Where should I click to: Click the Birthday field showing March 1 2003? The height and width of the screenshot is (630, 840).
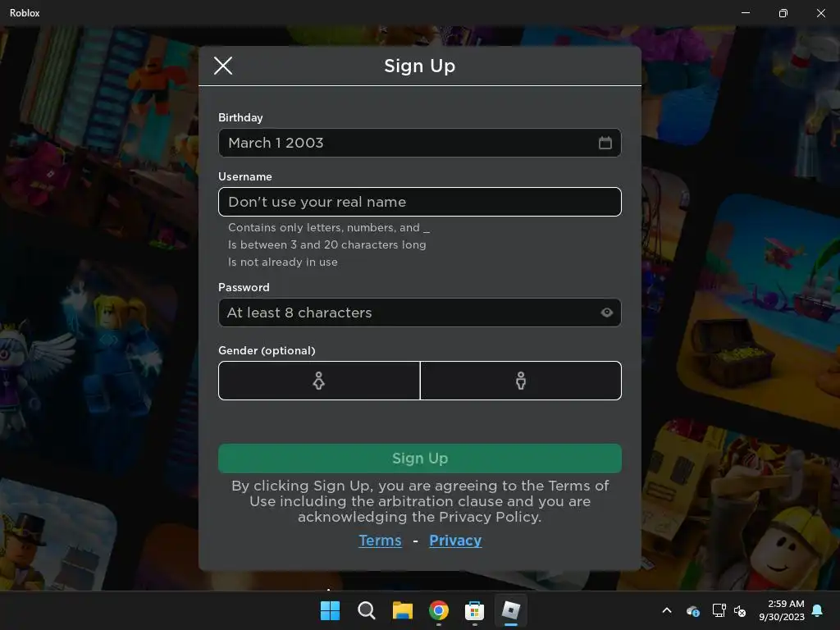tap(419, 143)
